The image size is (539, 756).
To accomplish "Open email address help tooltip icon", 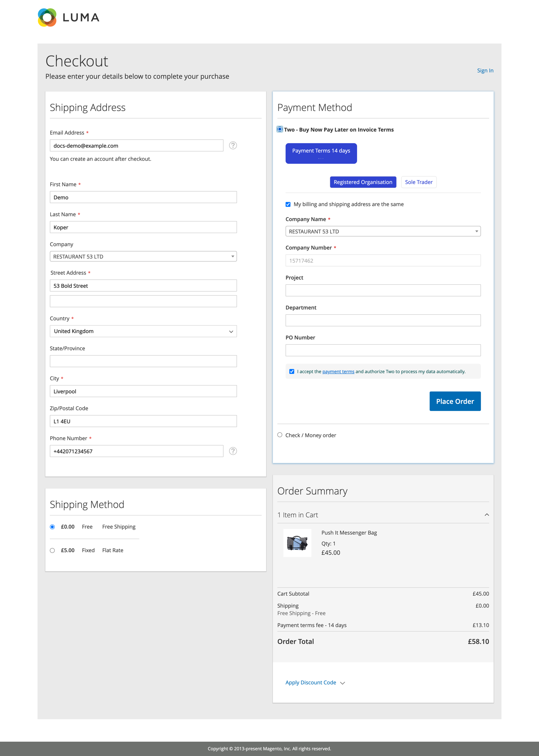I will click(x=233, y=145).
